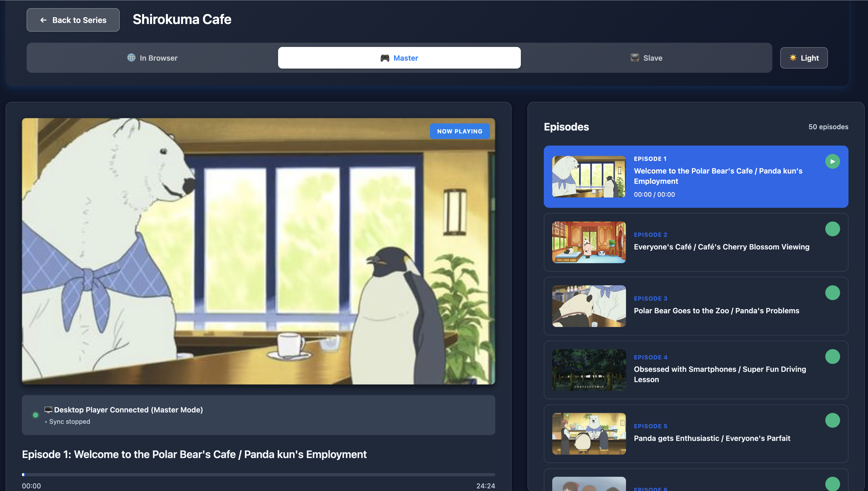Open Episode 4 dark forest thumbnail
This screenshot has height=491, width=868.
click(x=589, y=370)
